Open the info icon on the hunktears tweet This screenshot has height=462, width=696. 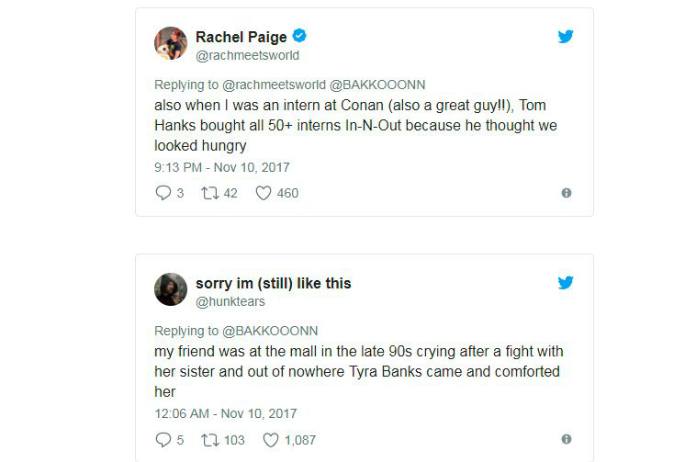pos(566,439)
